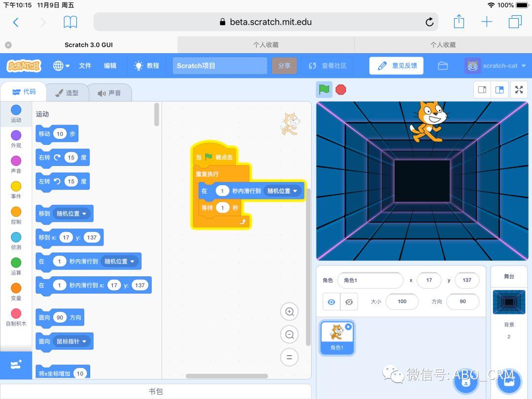This screenshot has width=532, height=399.
Task: Edit sprite y position field
Action: coord(467,280)
